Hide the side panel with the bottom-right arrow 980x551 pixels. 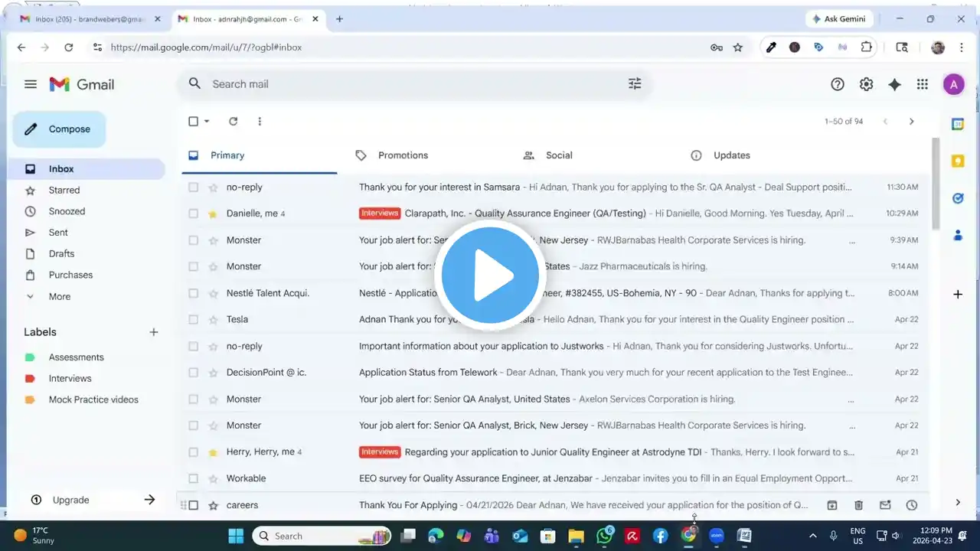click(958, 502)
